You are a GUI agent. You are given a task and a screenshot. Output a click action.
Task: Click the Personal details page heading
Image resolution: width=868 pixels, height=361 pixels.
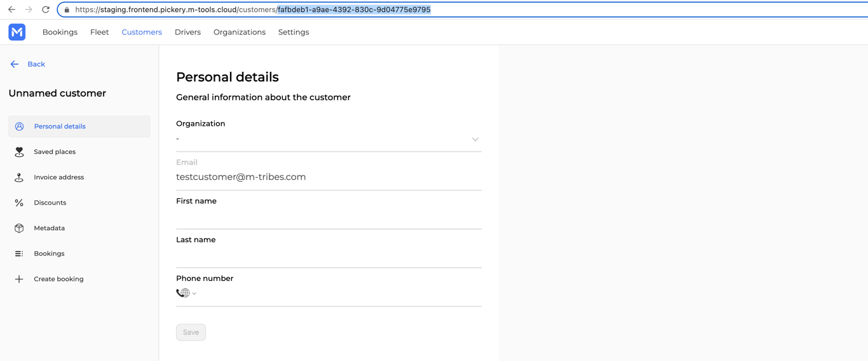click(x=227, y=77)
